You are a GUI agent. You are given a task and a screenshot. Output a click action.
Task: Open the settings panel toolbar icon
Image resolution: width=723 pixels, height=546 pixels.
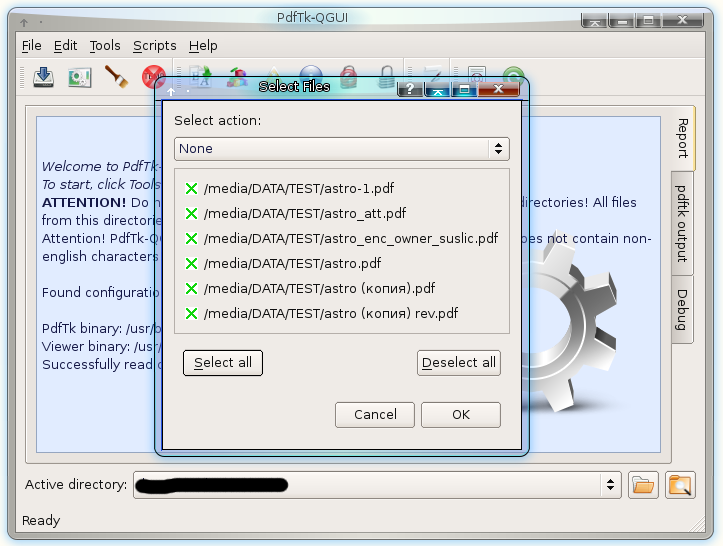point(79,77)
